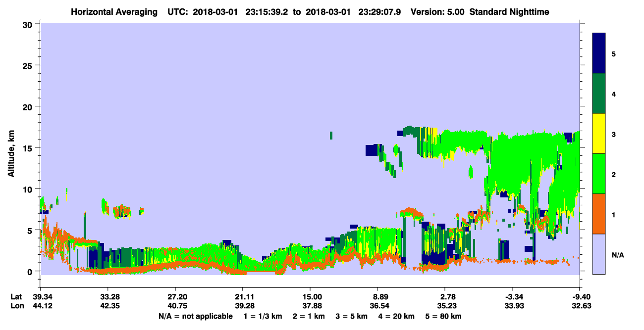The width and height of the screenshot is (644, 330).
Task: Click the orange colorbar segment labeled 1
Action: (x=599, y=214)
